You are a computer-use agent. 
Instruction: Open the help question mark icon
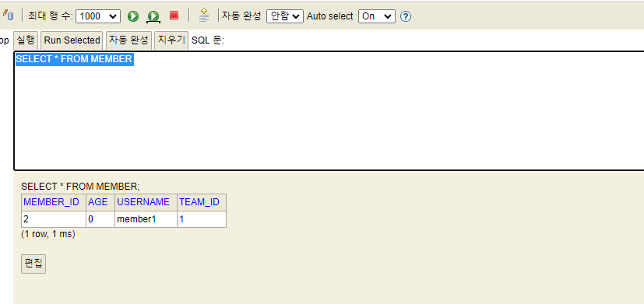[406, 16]
